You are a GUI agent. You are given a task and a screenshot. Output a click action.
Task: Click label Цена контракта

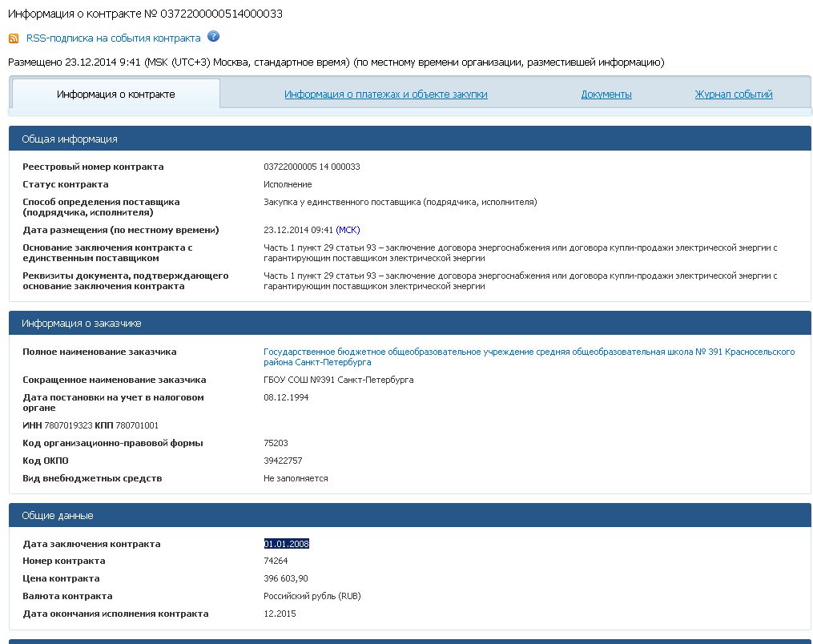tap(61, 578)
